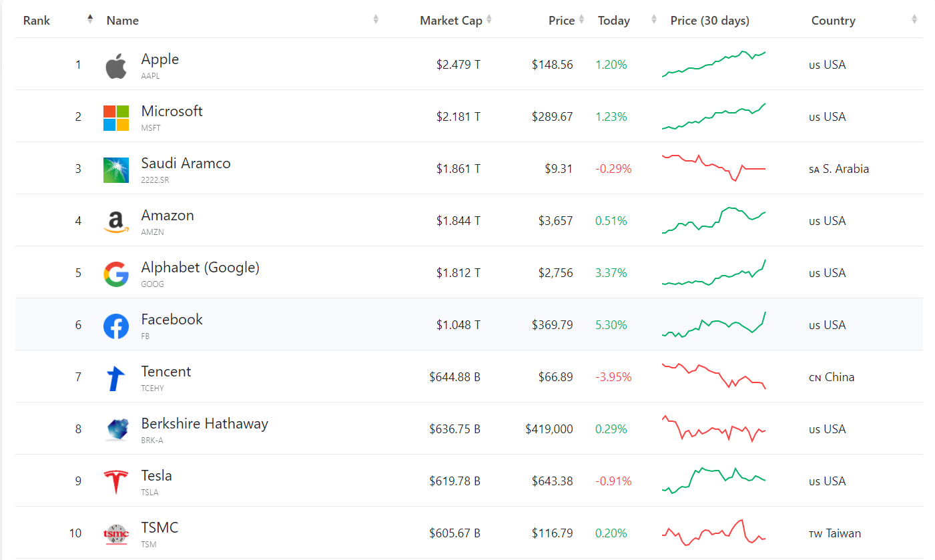The width and height of the screenshot is (935, 560).
Task: Click the Rank column header
Action: (x=37, y=21)
